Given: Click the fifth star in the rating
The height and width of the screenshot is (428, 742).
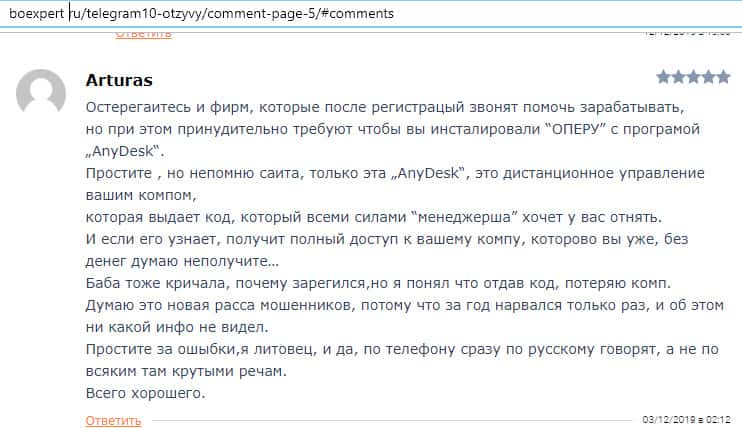Looking at the screenshot, I should pyautogui.click(x=723, y=77).
